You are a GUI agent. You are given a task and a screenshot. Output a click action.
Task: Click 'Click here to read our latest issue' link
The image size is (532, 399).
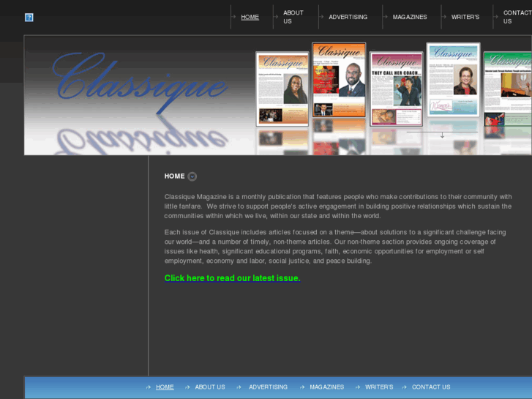[233, 278]
